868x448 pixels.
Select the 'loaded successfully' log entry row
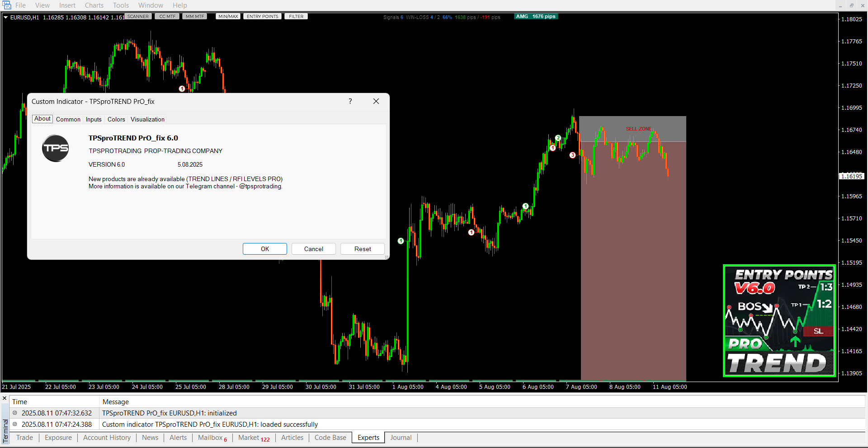point(437,424)
